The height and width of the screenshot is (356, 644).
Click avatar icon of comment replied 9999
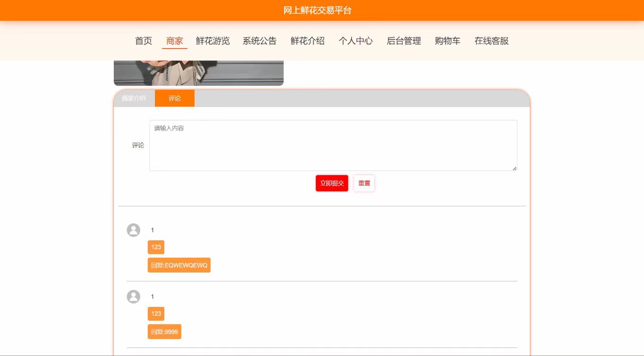tap(134, 297)
